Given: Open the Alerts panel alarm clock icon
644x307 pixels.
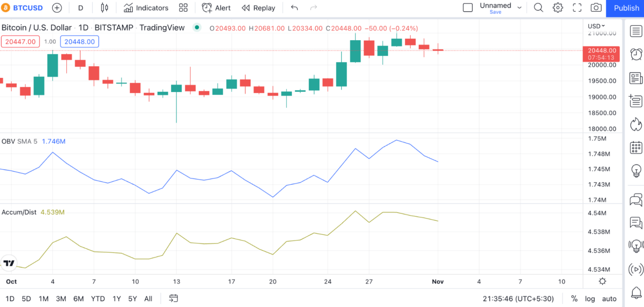Looking at the screenshot, I should [636, 54].
